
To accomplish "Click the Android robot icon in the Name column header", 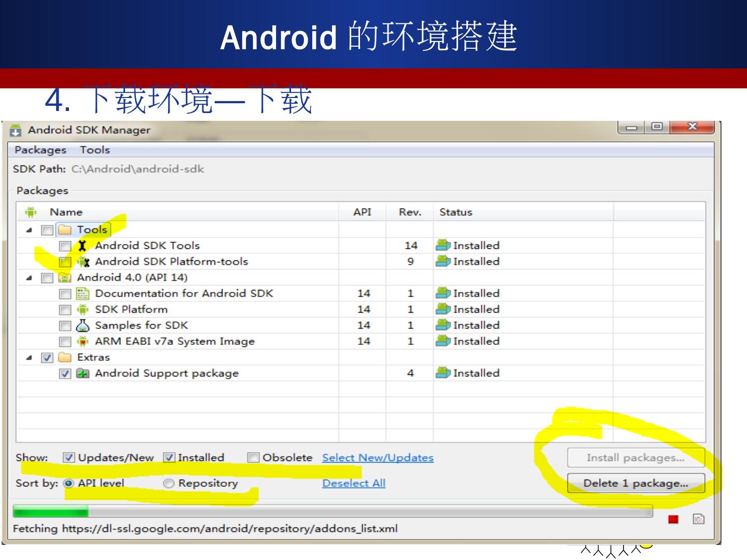I will point(31,212).
